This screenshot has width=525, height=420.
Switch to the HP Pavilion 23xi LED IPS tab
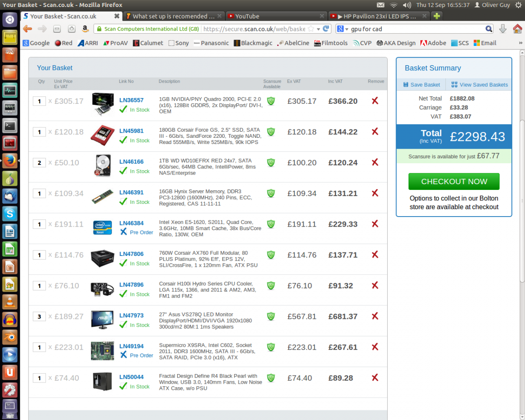click(x=378, y=16)
